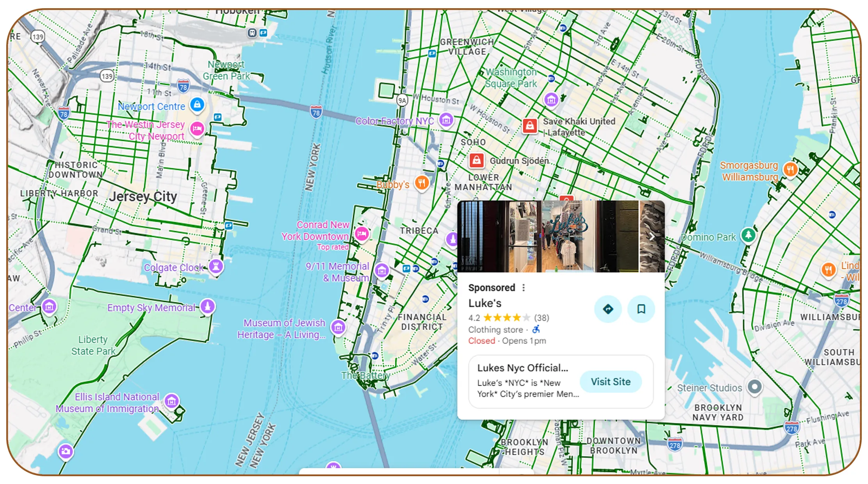Click the 9A route marker

coord(402,100)
